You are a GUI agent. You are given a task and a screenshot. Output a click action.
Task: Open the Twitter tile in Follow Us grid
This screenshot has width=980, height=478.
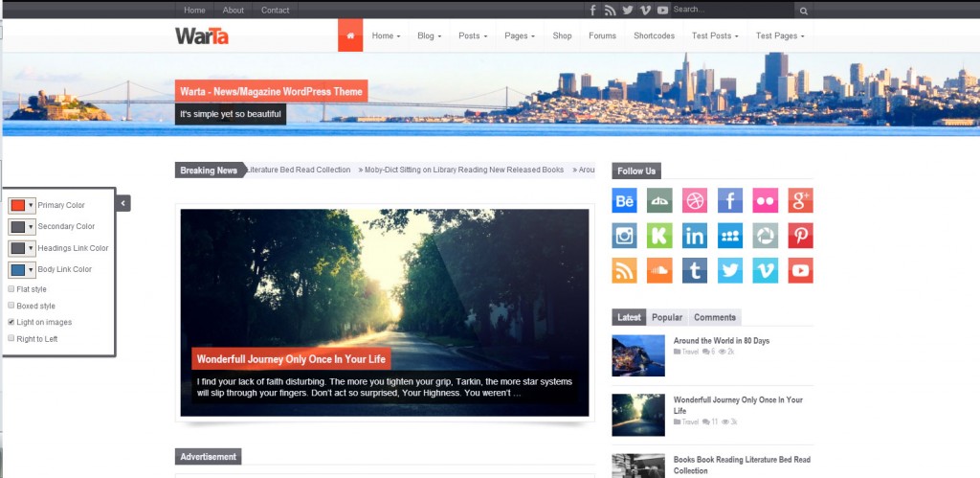click(730, 271)
